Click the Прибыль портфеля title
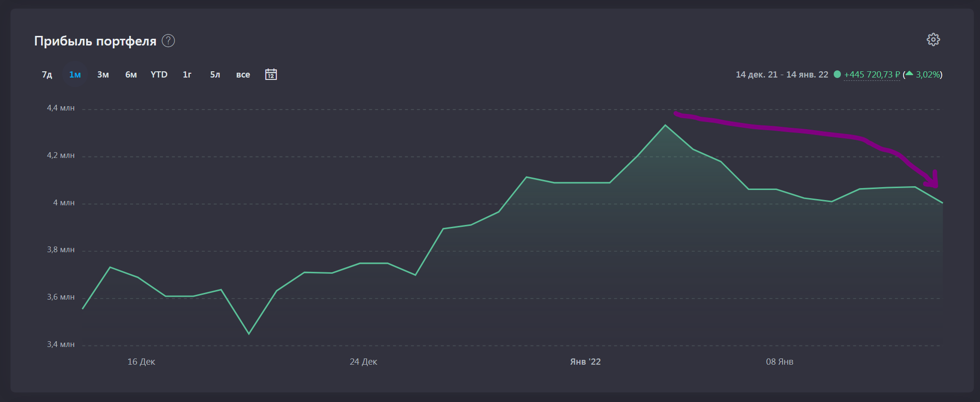Screen dimensions: 980x402 click(x=95, y=41)
